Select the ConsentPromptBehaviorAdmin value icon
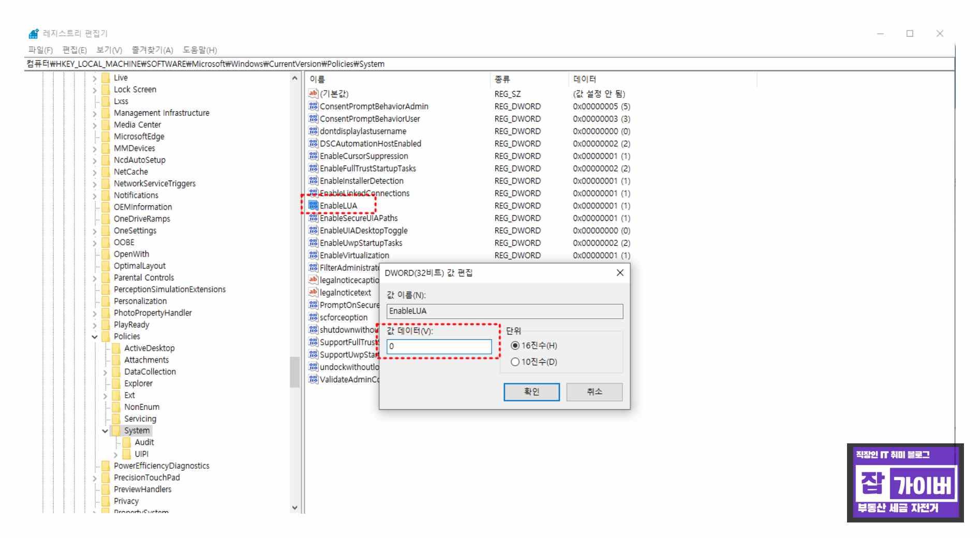 [313, 106]
